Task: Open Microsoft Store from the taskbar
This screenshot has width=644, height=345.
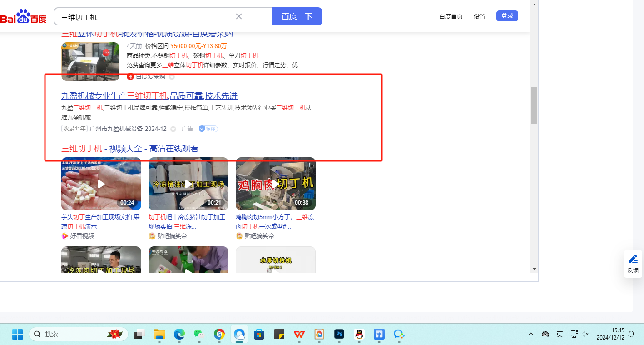Action: click(259, 334)
